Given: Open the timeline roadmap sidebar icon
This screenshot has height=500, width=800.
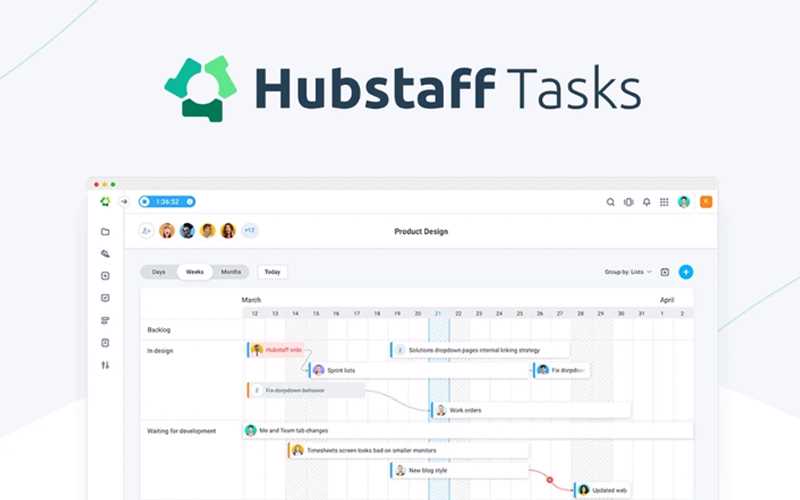Looking at the screenshot, I should [105, 320].
